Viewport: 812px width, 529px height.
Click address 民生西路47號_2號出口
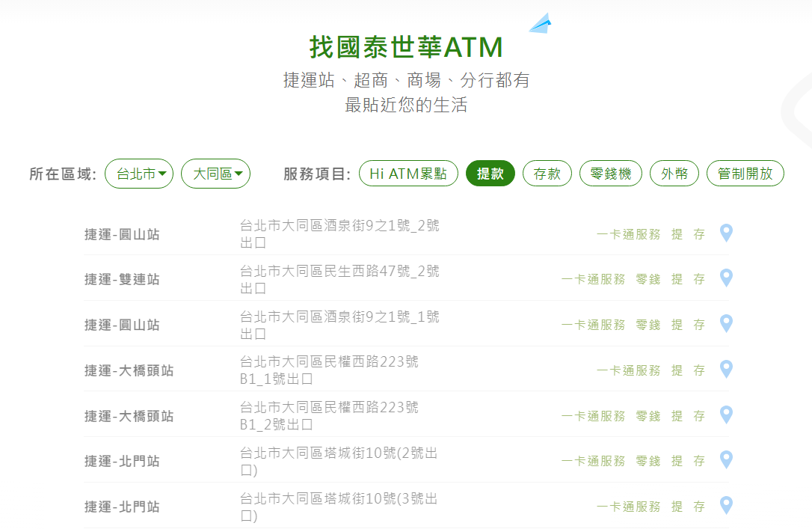339,279
